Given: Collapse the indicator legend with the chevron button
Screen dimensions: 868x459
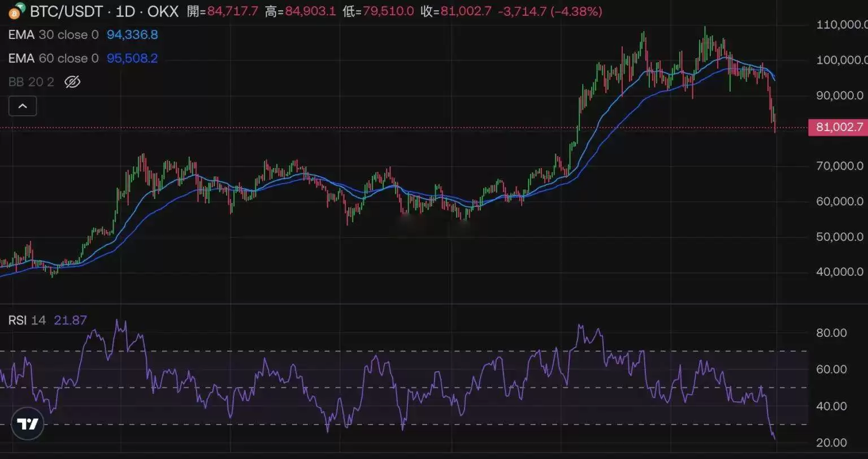Looking at the screenshot, I should (22, 106).
